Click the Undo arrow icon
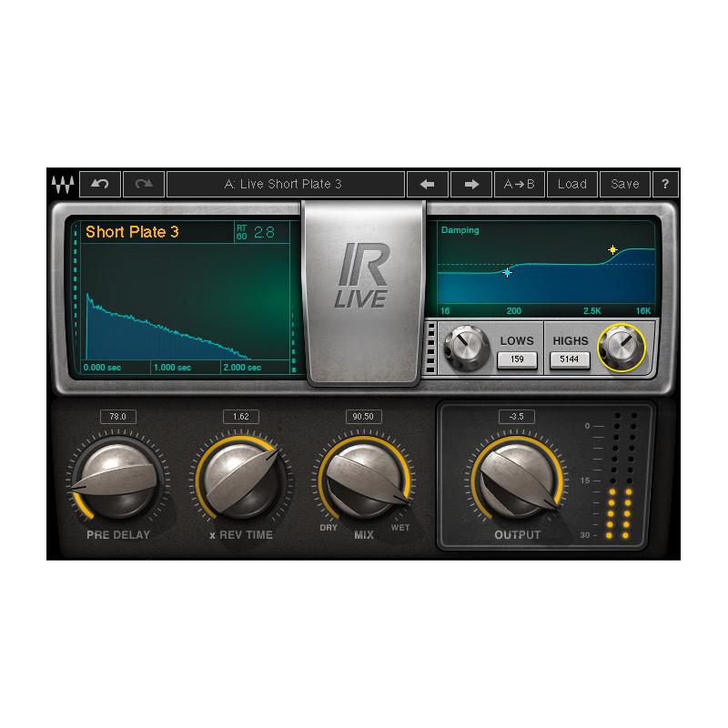 [98, 184]
